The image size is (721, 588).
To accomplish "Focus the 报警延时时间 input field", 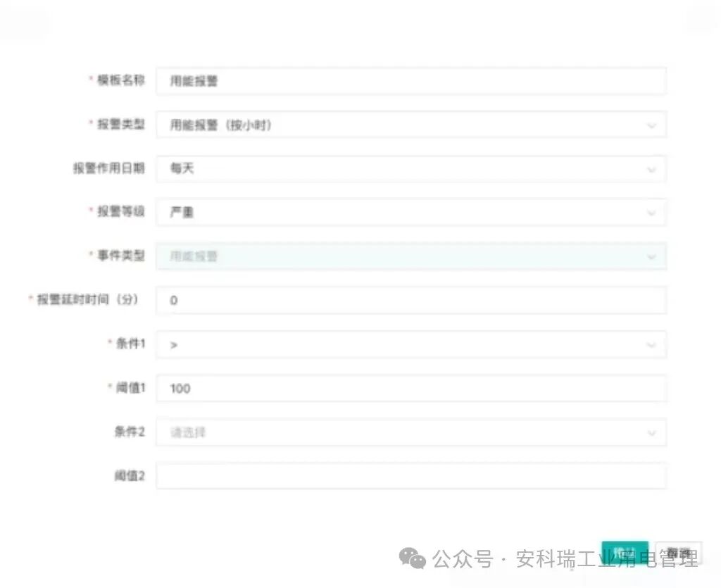I will pyautogui.click(x=411, y=300).
